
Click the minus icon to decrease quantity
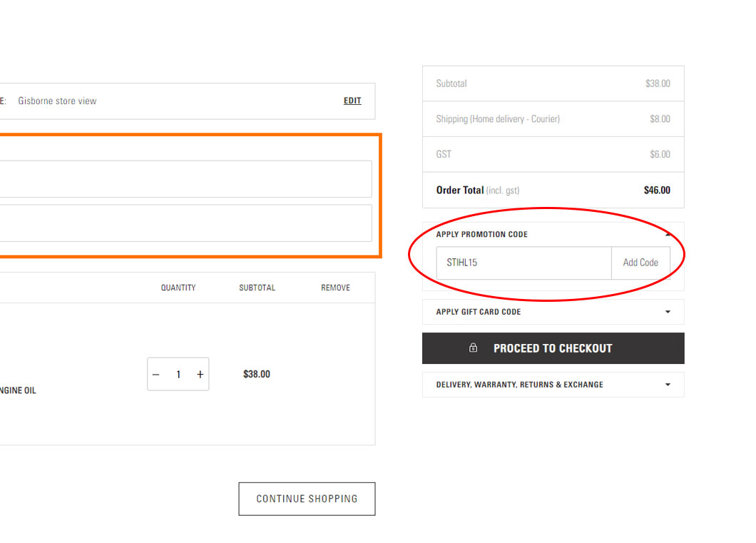155,373
